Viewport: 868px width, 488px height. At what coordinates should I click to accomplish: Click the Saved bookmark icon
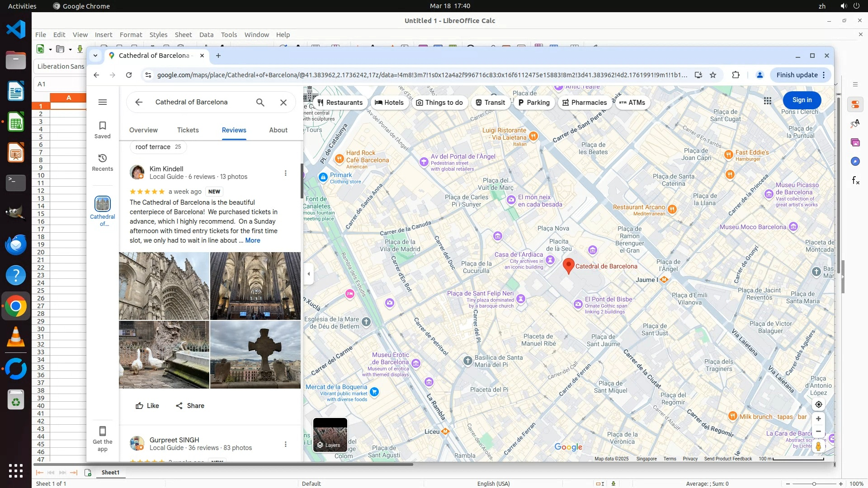click(x=103, y=126)
